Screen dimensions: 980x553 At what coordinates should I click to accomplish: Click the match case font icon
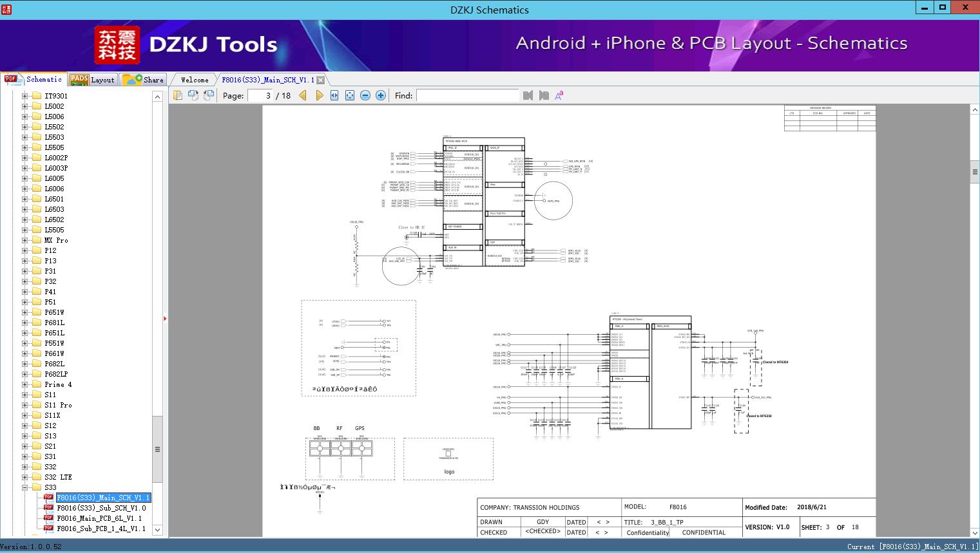[559, 95]
